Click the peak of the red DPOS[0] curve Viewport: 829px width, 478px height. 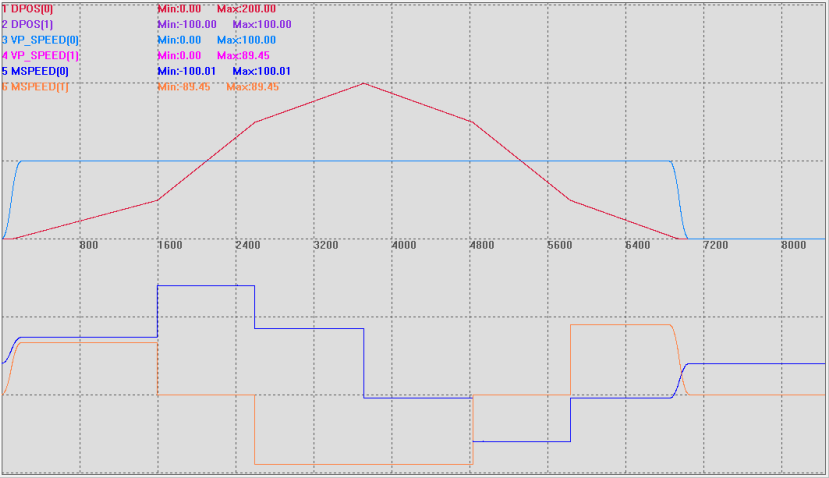(x=363, y=83)
